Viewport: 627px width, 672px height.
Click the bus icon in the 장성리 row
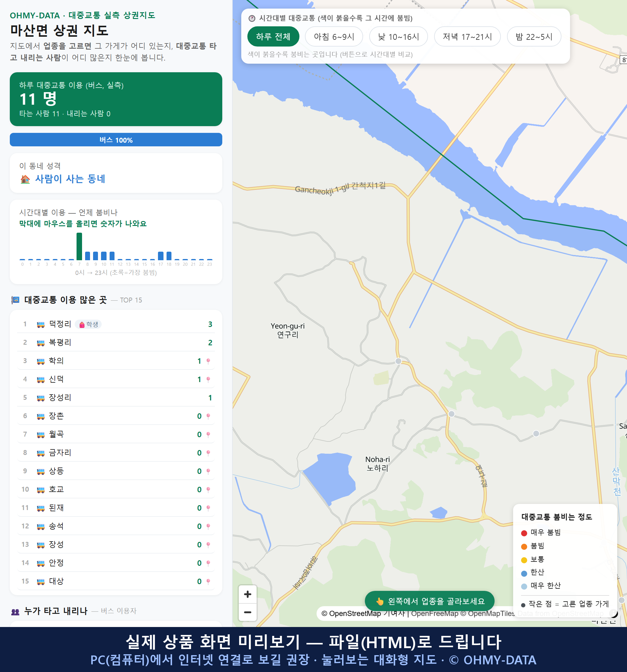[40, 398]
